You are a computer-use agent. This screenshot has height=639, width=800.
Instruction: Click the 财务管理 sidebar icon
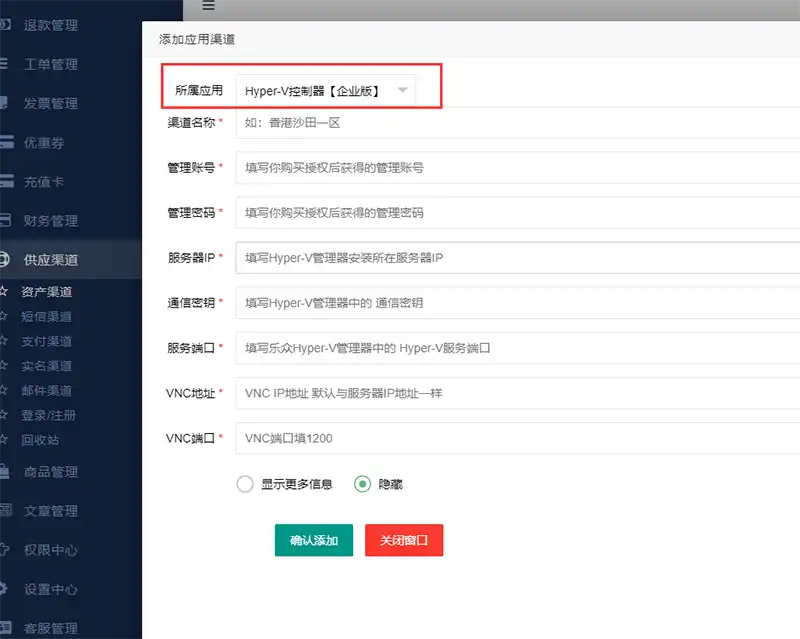click(x=5, y=220)
